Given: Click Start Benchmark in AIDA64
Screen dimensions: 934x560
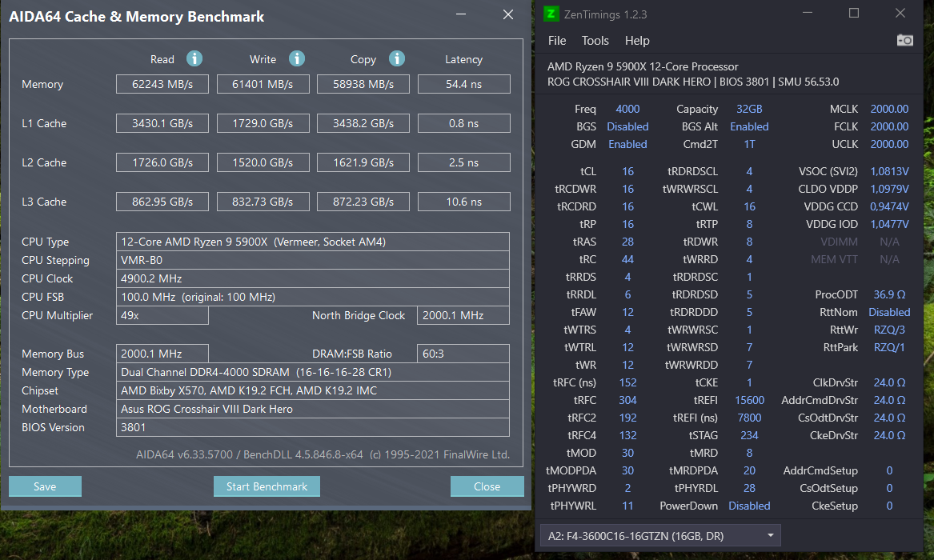Looking at the screenshot, I should pyautogui.click(x=267, y=486).
